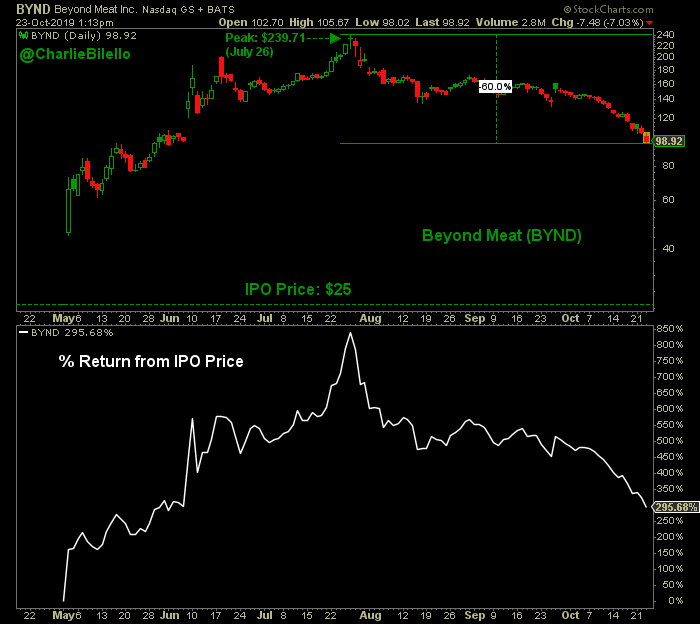Click the red down-arrow change indicator
The height and width of the screenshot is (624, 700).
point(649,23)
